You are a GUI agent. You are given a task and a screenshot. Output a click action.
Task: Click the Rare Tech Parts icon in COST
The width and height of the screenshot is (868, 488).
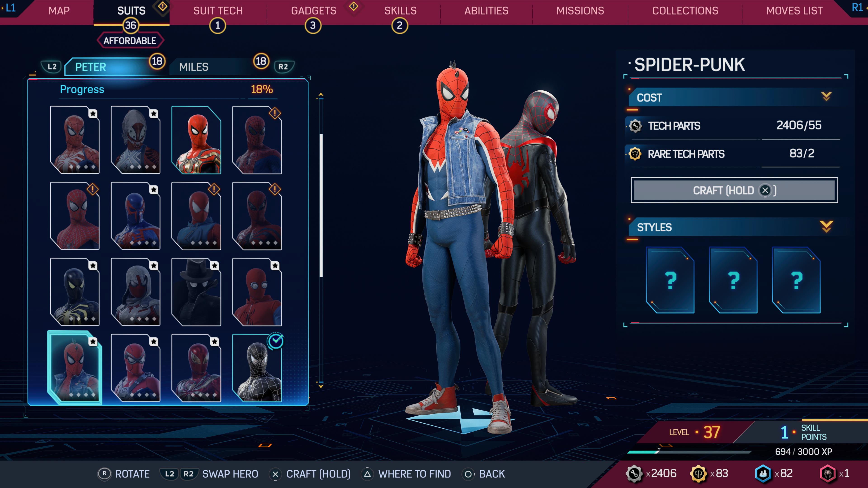[x=635, y=154]
